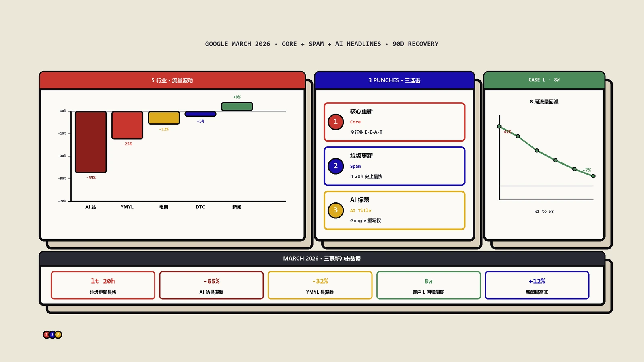
Task: Click the yellow AI Title subtitle
Action: click(x=361, y=211)
